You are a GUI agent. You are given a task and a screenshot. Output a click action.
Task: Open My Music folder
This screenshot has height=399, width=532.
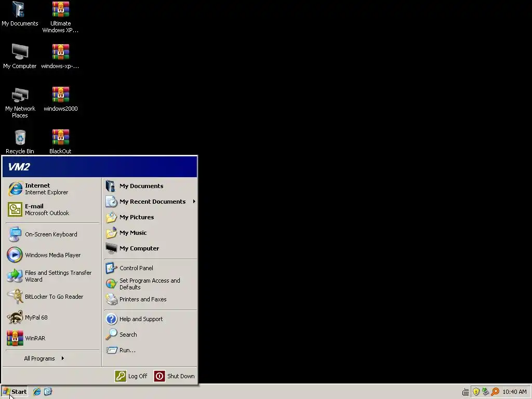(151, 233)
